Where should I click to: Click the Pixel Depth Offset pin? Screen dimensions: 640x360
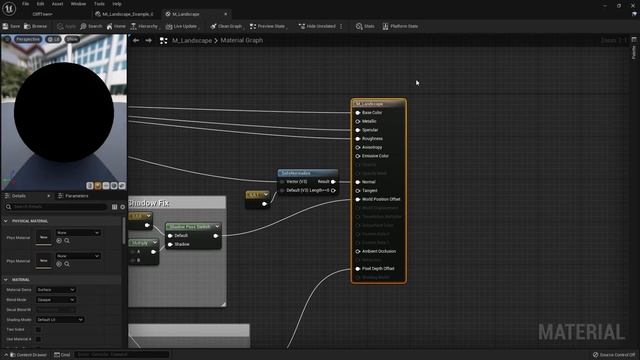(x=358, y=269)
